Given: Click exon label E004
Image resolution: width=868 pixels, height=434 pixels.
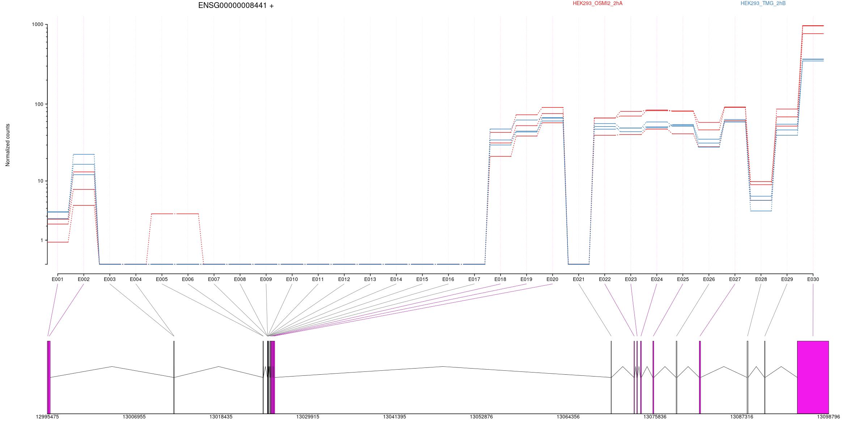Looking at the screenshot, I should 136,279.
